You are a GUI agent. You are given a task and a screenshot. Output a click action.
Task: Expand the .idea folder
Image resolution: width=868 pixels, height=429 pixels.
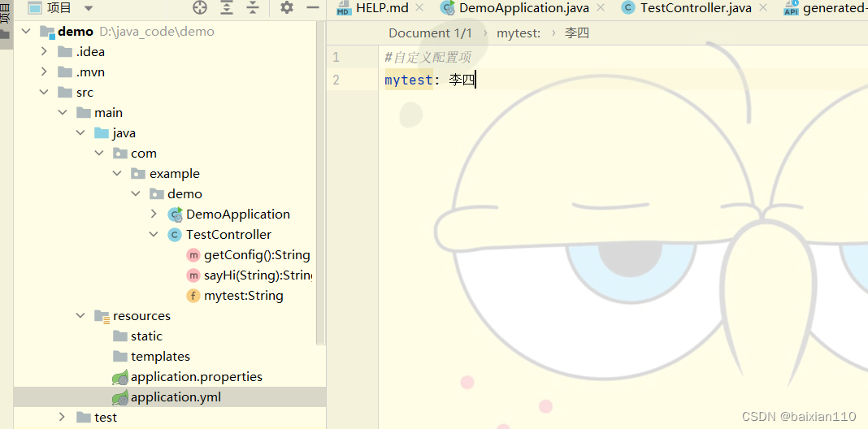coord(44,52)
